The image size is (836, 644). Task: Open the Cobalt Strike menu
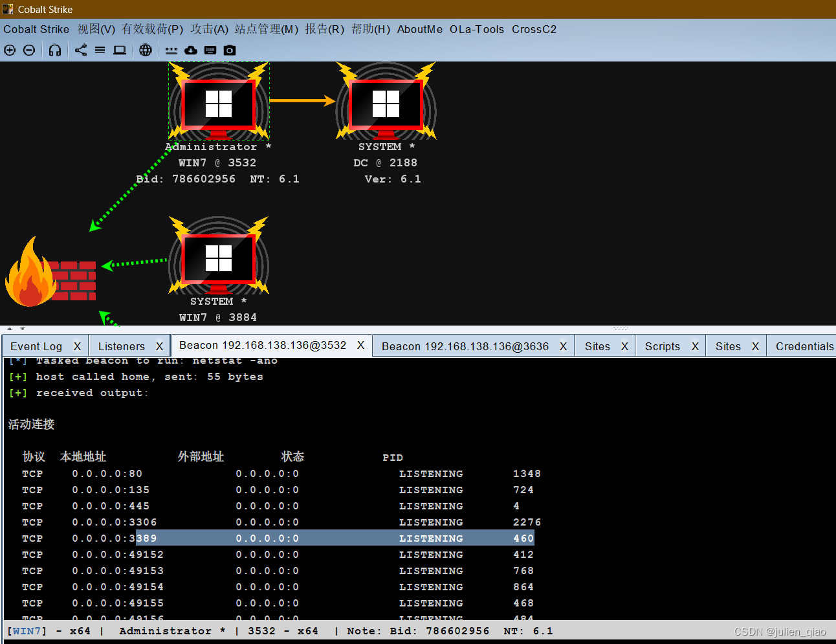point(36,29)
